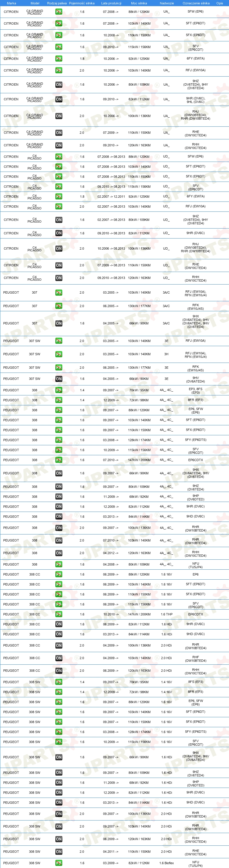Click '9HP (DV6DTED)' in the 308 SW row
The width and height of the screenshot is (229, 868).
pos(196,784)
